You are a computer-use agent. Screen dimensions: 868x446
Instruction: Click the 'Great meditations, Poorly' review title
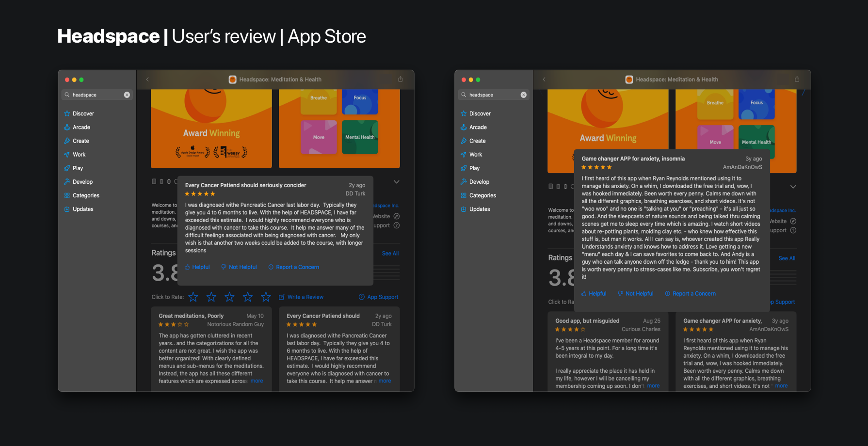[x=191, y=316]
